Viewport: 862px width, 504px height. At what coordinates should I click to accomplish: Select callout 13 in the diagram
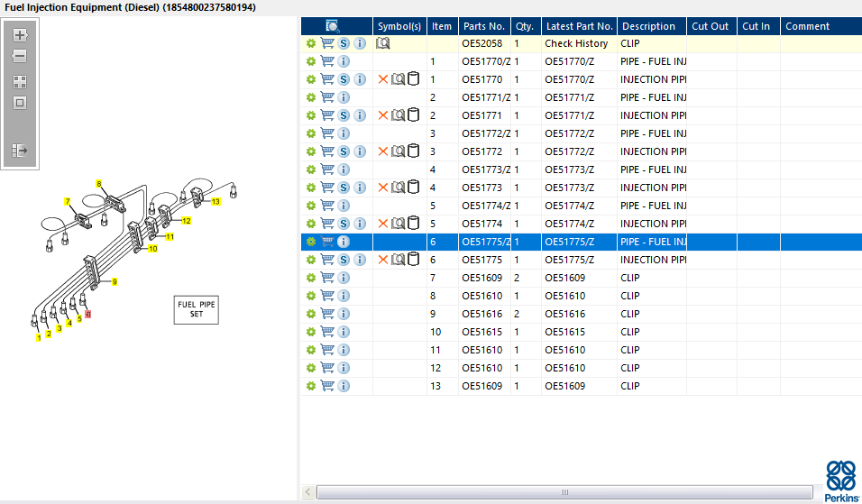click(x=215, y=202)
